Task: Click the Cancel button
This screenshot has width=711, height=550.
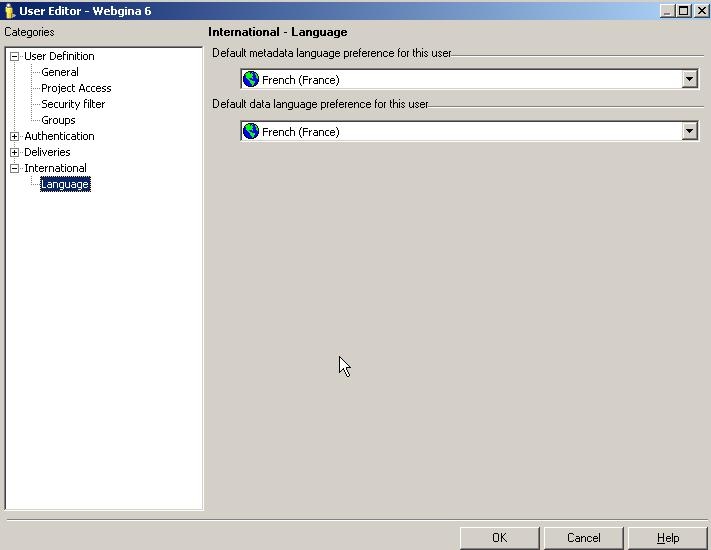Action: tap(584, 538)
